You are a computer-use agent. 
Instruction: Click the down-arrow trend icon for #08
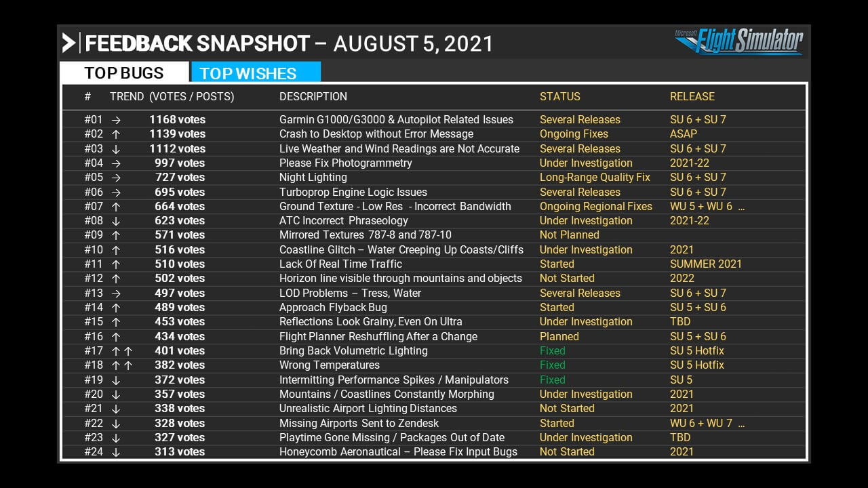[x=116, y=221]
